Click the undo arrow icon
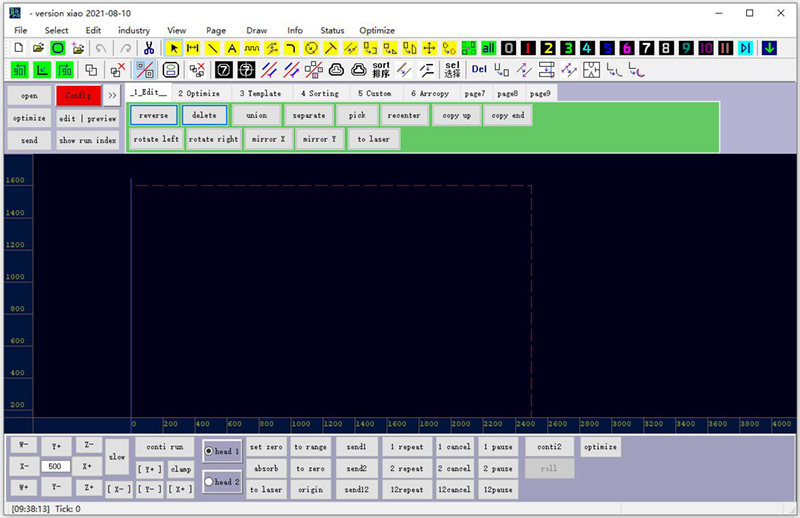The width and height of the screenshot is (800, 518). click(101, 48)
